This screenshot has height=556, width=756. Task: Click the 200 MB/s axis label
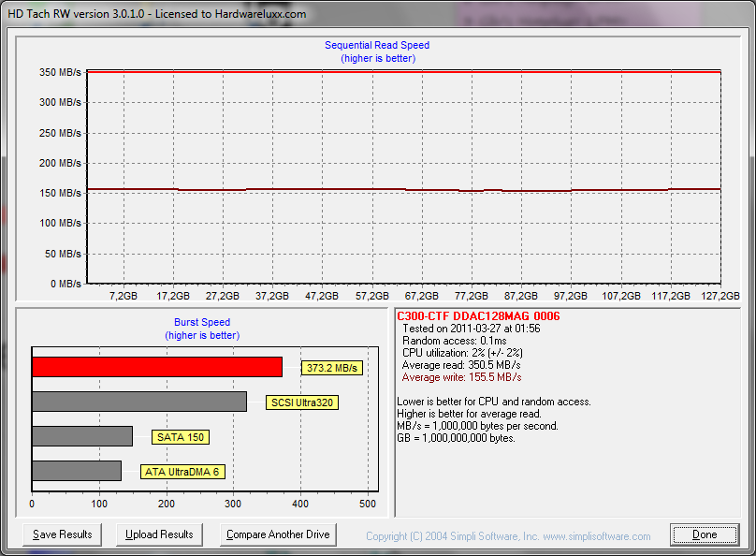point(60,163)
